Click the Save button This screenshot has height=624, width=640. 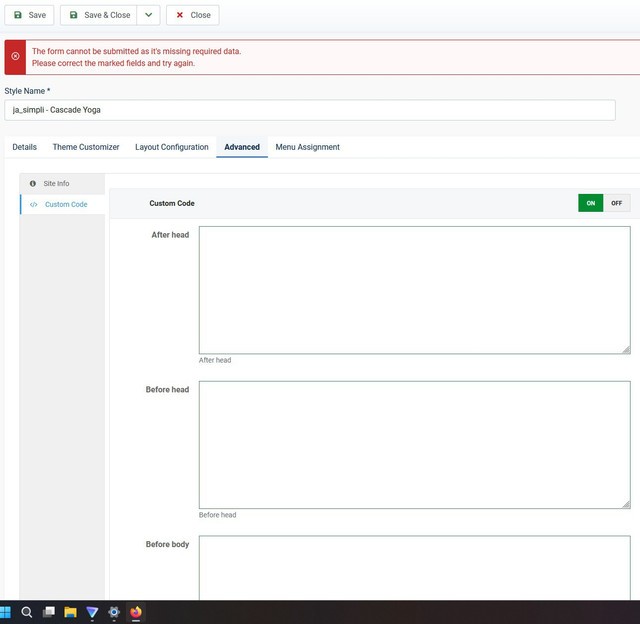click(x=29, y=15)
